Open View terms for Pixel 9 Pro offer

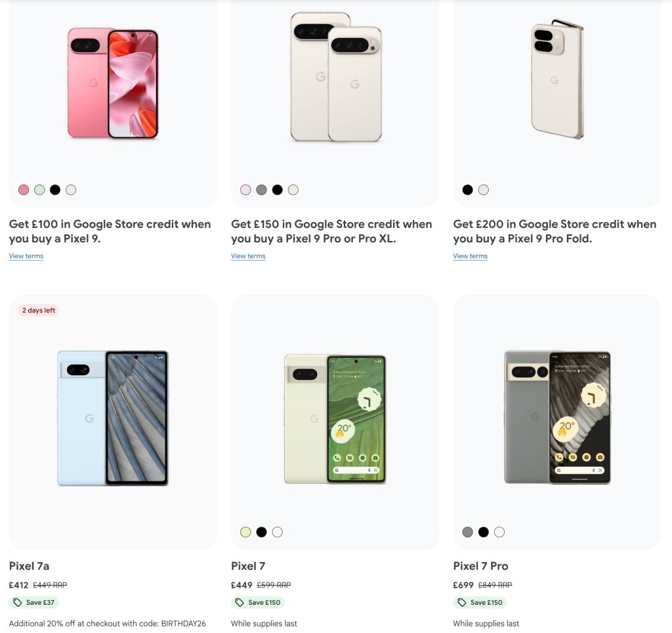248,256
